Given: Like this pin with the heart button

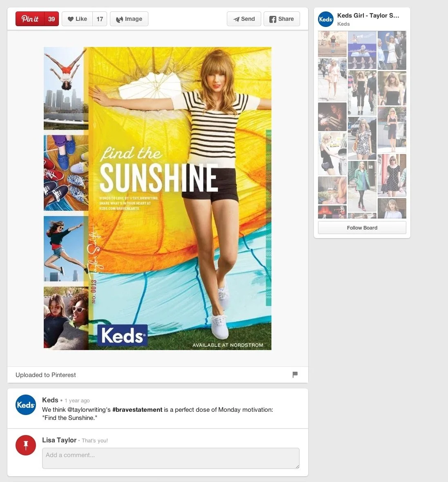Looking at the screenshot, I should [x=77, y=19].
